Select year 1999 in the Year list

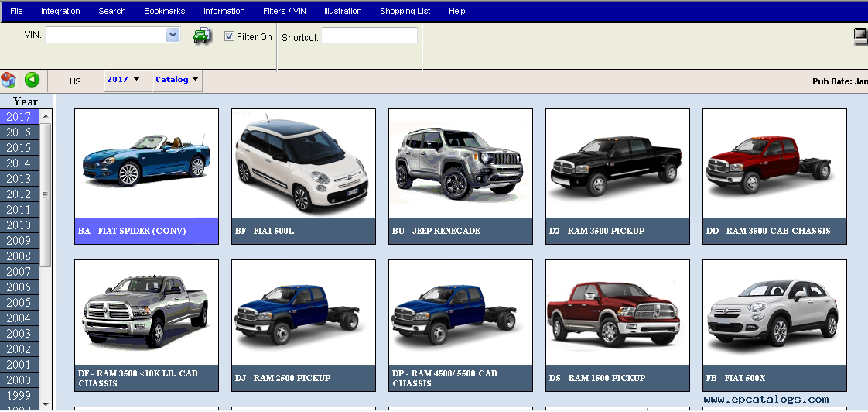pos(19,396)
